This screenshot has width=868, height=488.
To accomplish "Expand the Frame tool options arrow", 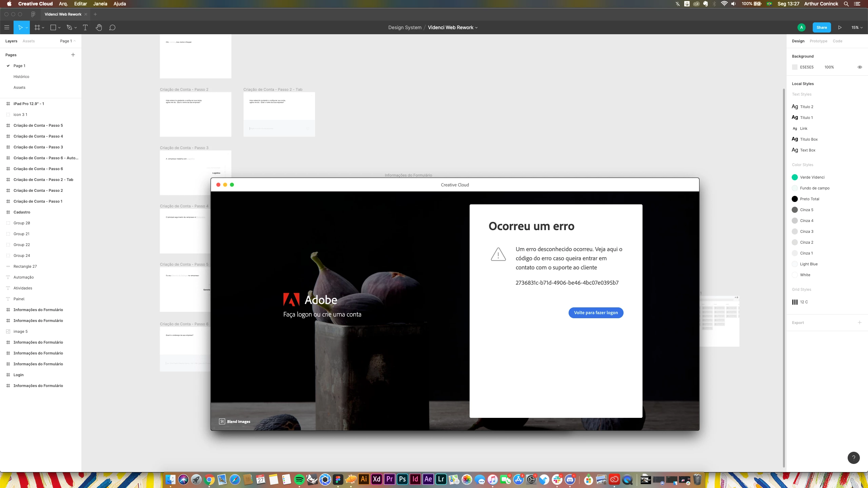I will 43,28.
